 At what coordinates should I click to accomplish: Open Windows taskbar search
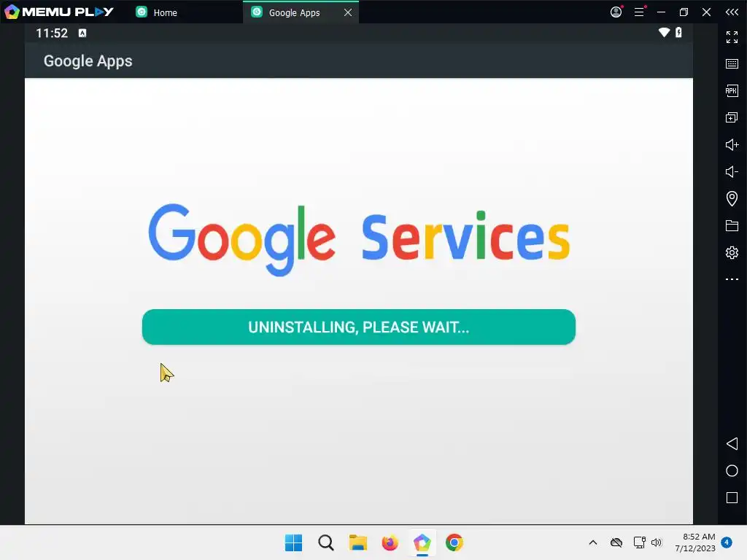[326, 542]
